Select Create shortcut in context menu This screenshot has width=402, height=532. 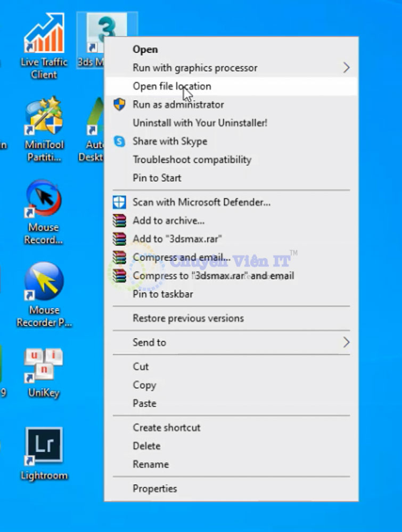166,427
